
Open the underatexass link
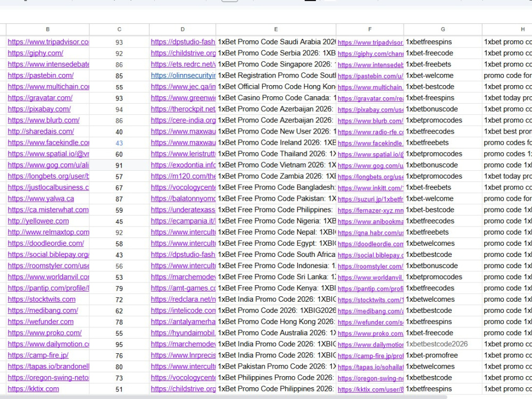pyautogui.click(x=183, y=210)
